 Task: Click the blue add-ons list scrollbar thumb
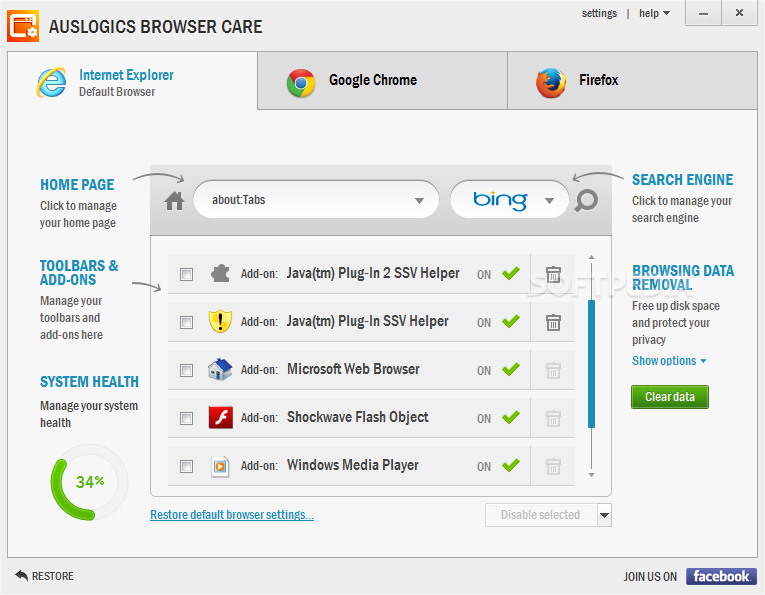tap(591, 364)
